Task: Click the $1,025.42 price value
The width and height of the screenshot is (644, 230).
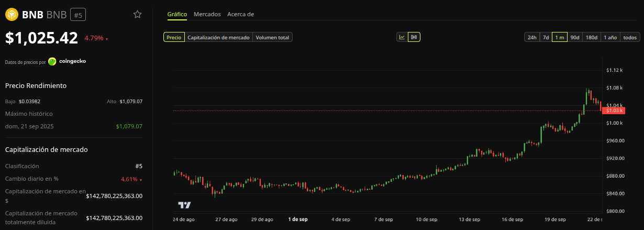Action: point(41,38)
